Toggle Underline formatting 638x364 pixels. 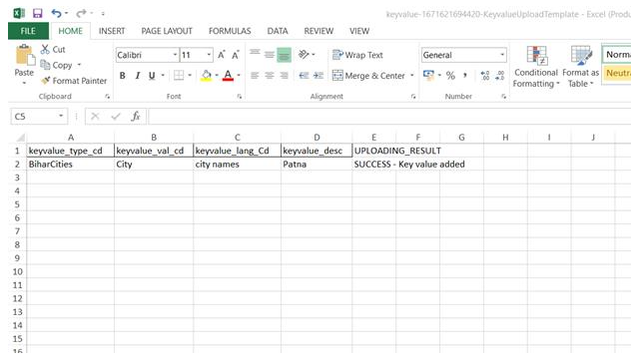pyautogui.click(x=152, y=76)
